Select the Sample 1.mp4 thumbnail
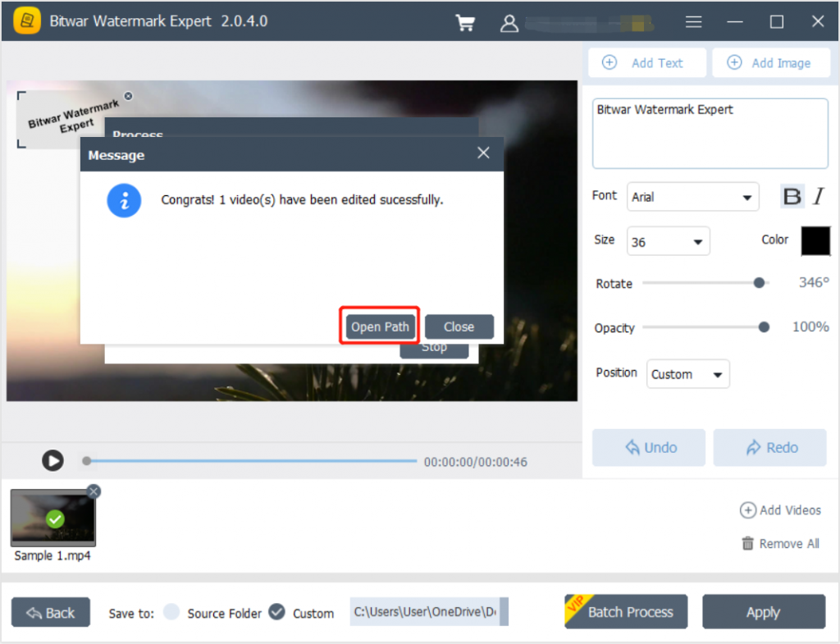Screen dimensions: 840x644 click(x=52, y=518)
